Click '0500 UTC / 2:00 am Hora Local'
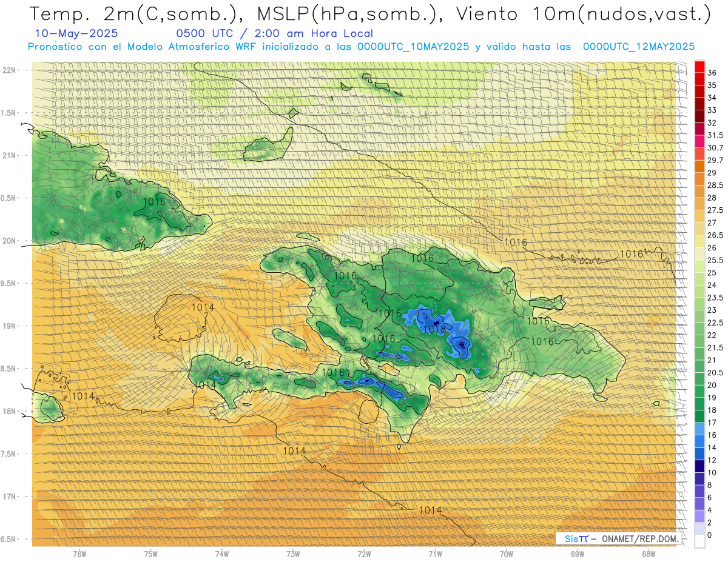Screen dimensions: 728x562 coord(274,34)
